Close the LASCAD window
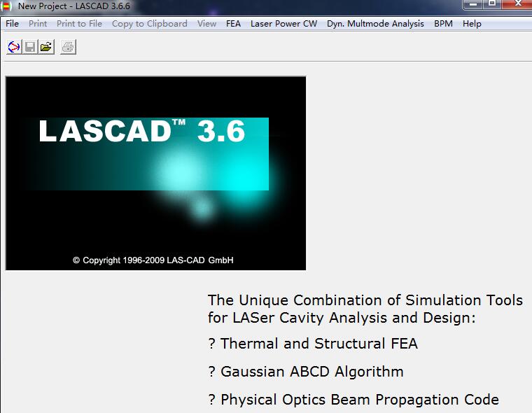The height and width of the screenshot is (413, 532). tap(517, 4)
